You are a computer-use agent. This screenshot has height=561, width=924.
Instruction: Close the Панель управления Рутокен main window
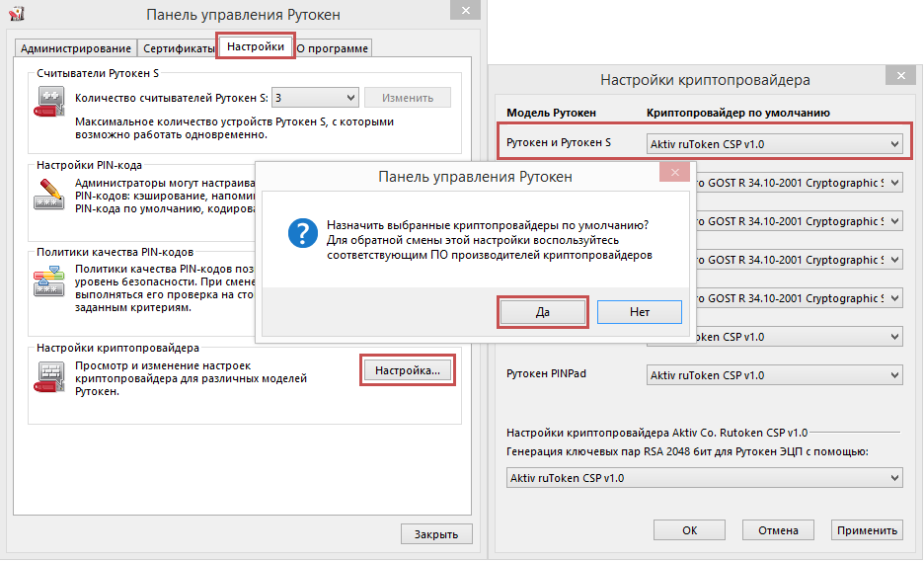[x=466, y=10]
